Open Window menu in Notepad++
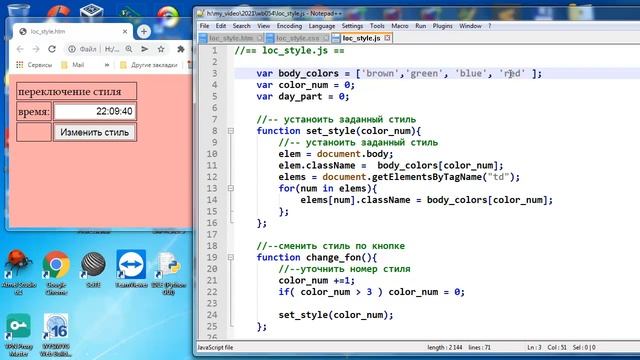This screenshot has height=360, width=640. point(471,26)
